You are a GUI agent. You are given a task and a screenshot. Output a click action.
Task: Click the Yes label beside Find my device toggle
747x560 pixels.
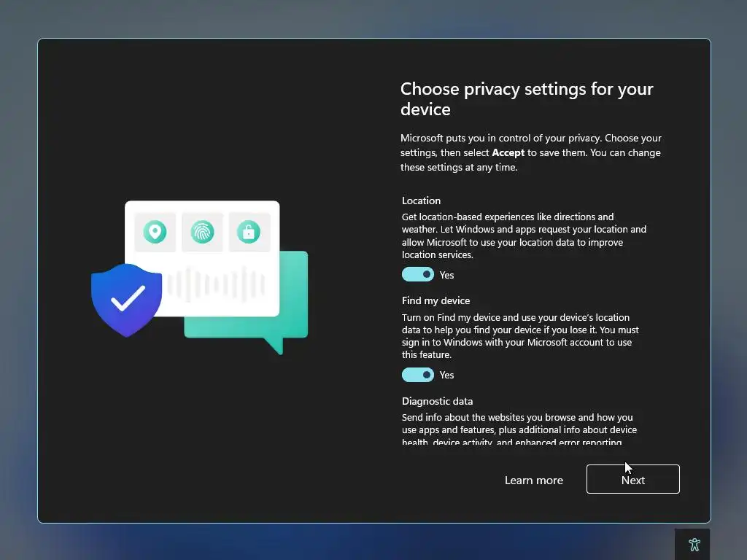coord(446,375)
